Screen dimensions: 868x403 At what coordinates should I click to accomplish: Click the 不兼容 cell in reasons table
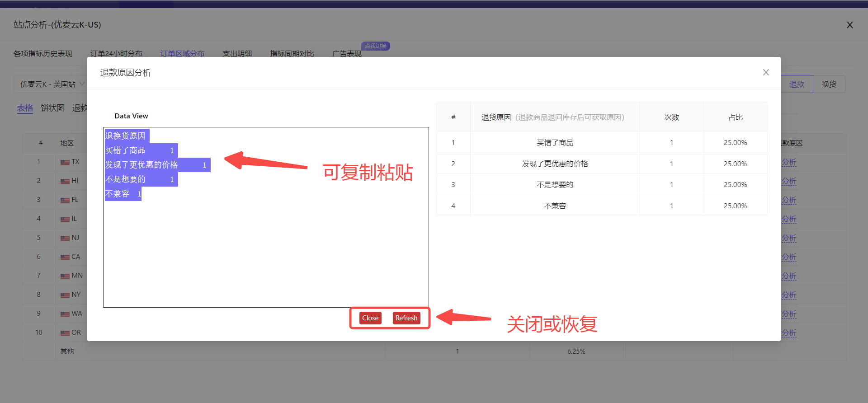[x=555, y=206]
